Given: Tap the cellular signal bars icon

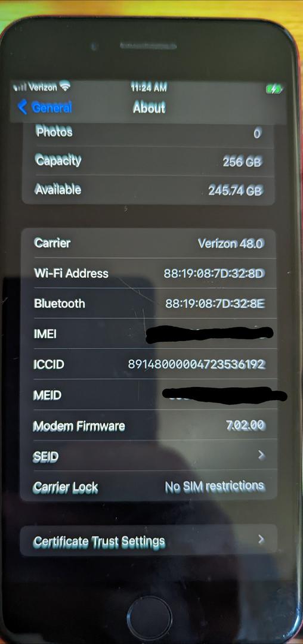Looking at the screenshot, I should tap(20, 88).
